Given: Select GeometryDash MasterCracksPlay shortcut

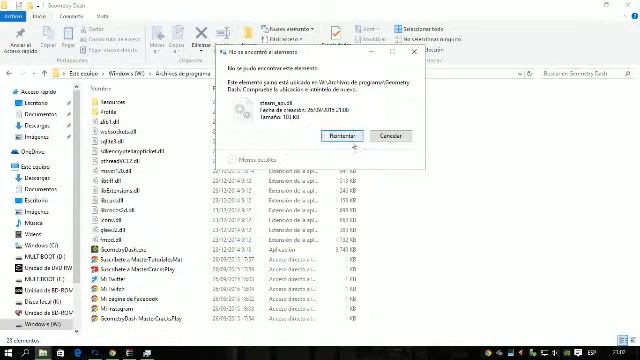Looking at the screenshot, I should point(137,319).
